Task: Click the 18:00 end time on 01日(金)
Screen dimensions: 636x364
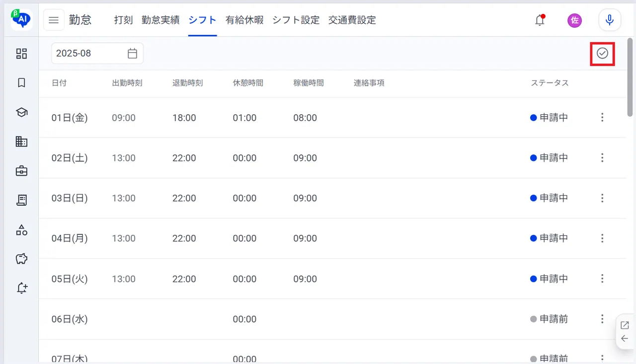Action: pos(184,118)
